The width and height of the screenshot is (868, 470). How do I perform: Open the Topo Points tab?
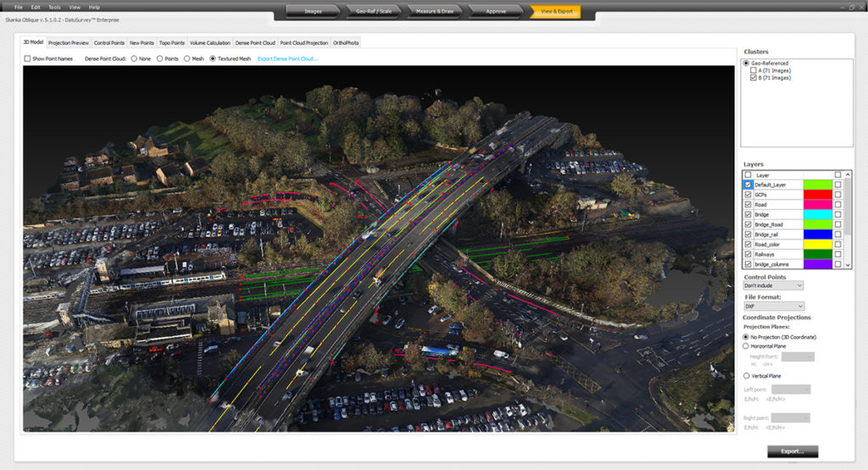pyautogui.click(x=171, y=42)
